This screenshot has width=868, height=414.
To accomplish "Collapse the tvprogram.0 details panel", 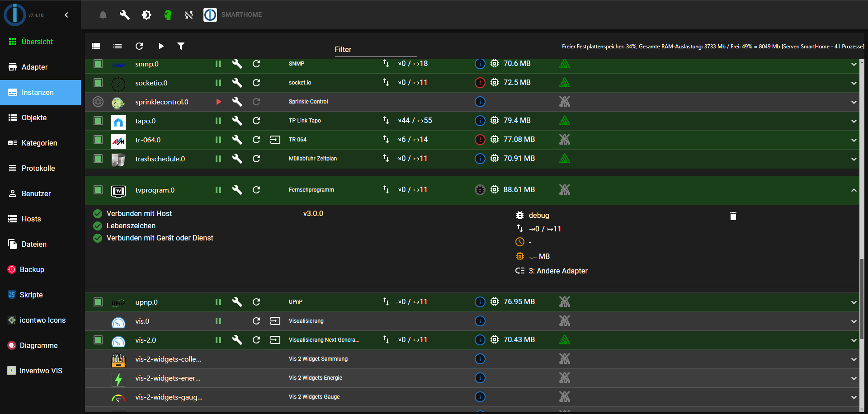I will (854, 190).
